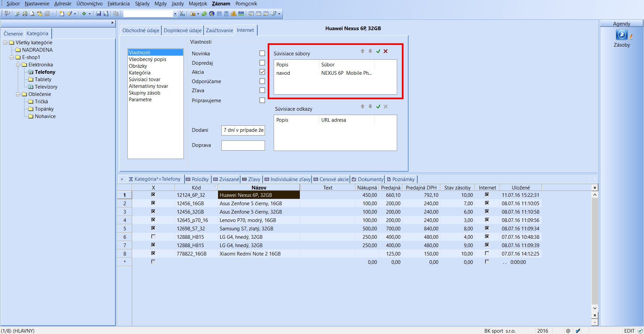This screenshot has width=644, height=334.
Task: Open the Sklady menu
Action: coord(142,4)
